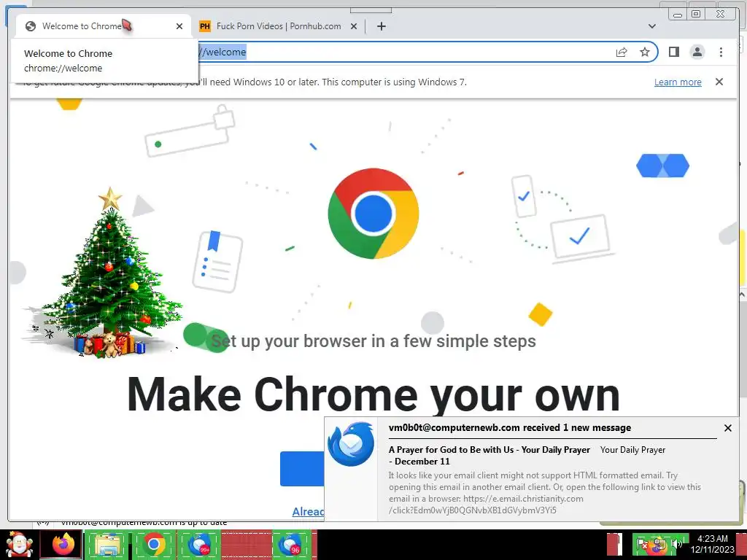Screen dimensions: 747x560
Task: Click the Chrome address bar
Action: [x=405, y=52]
